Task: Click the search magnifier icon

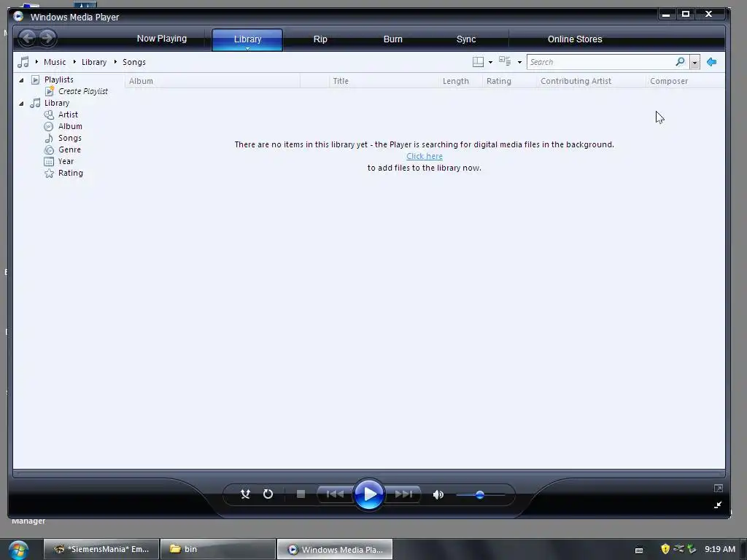Action: (x=681, y=62)
